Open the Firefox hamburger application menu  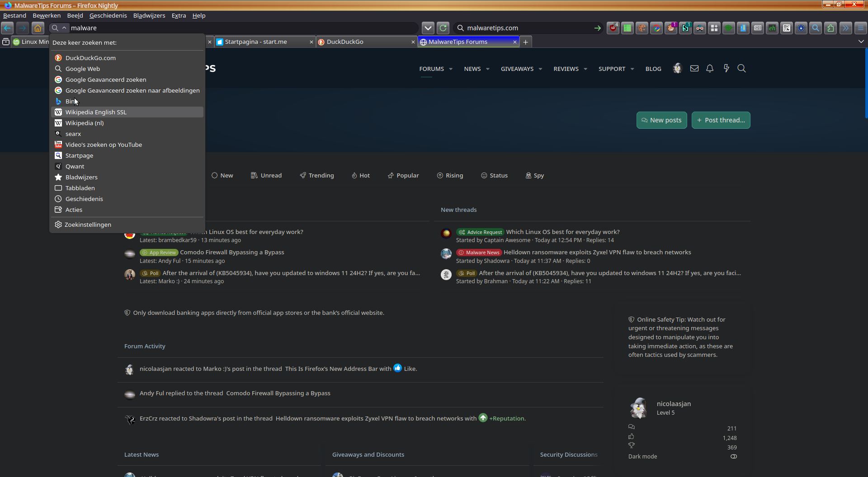861,28
